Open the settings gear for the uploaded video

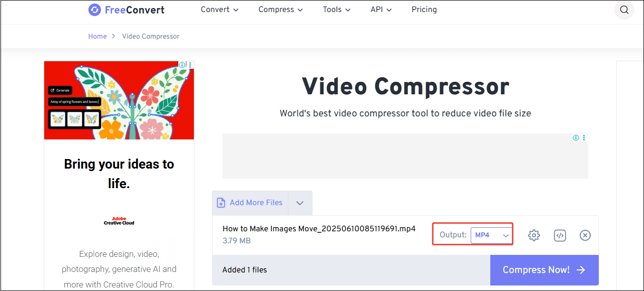point(534,235)
